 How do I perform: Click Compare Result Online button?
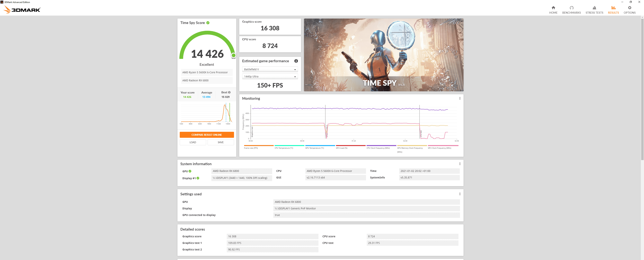206,135
